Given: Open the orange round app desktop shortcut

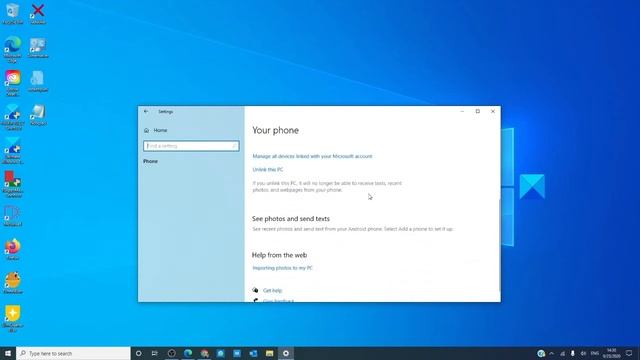Looking at the screenshot, I should pos(12,283).
